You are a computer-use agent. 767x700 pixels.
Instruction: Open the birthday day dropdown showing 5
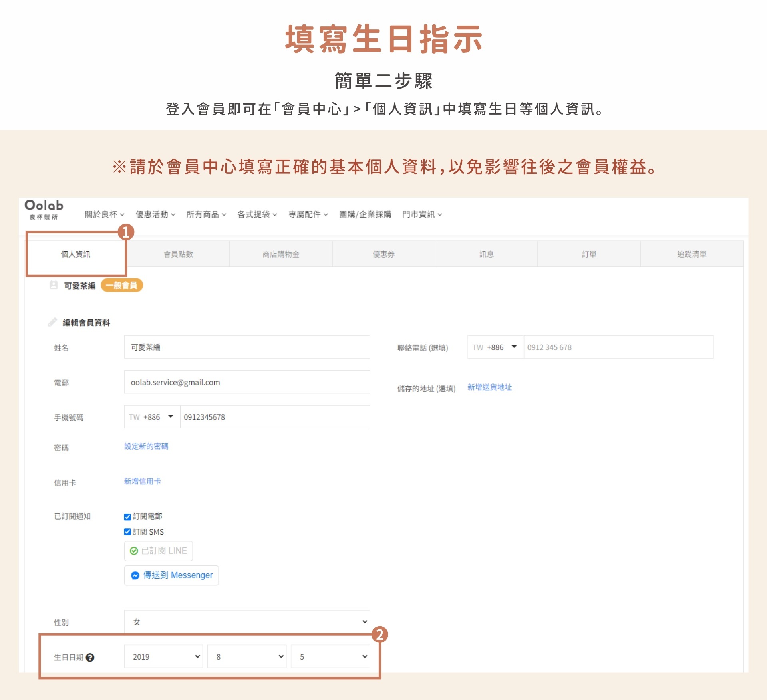point(330,657)
